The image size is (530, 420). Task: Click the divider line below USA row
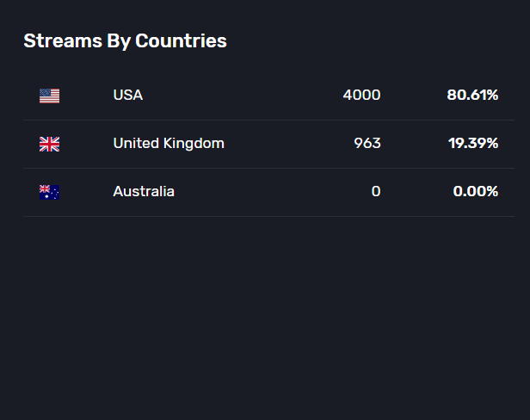[x=268, y=120]
